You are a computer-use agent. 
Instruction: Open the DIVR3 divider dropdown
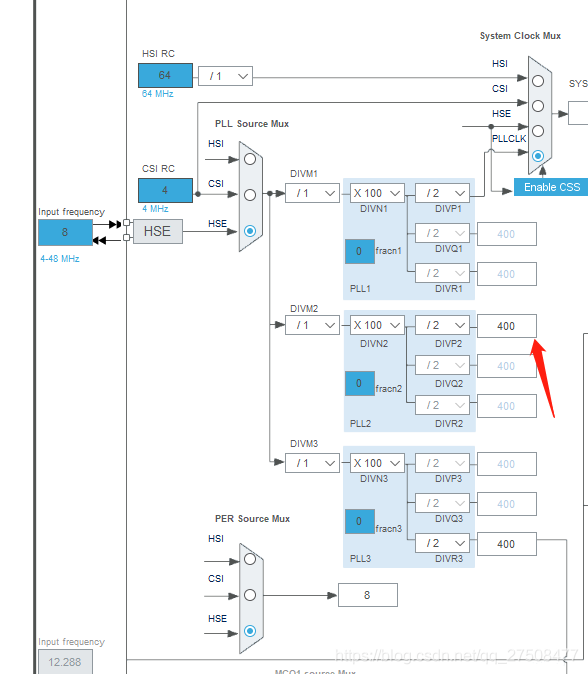(442, 543)
